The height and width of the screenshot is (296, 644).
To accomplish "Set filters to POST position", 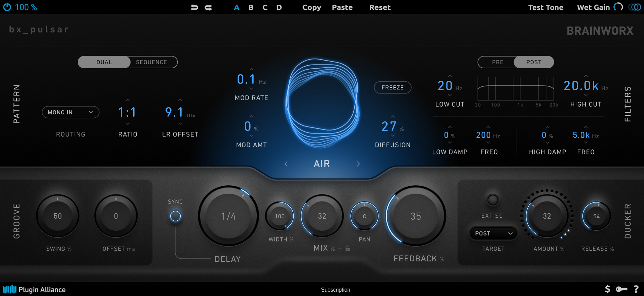I will [x=534, y=62].
